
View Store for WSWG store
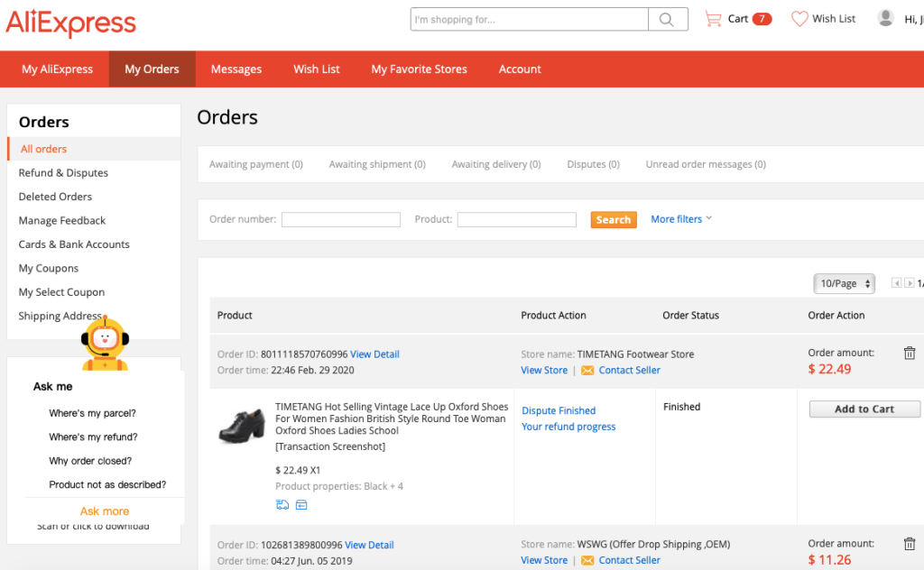[x=544, y=560]
